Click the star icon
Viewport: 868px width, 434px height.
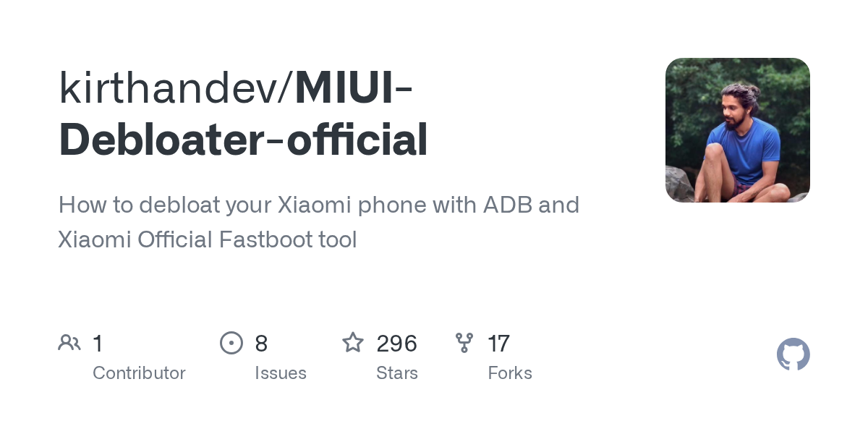pos(352,343)
